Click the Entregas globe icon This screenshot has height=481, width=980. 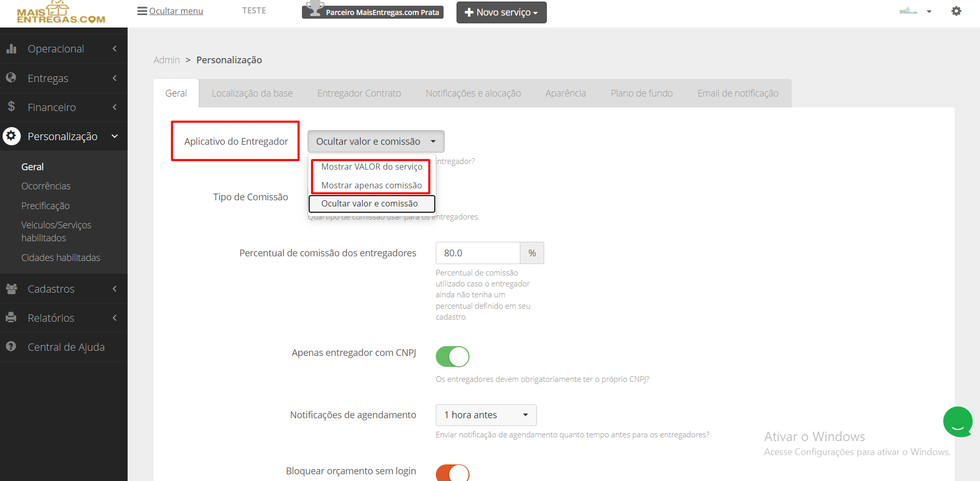tap(11, 78)
